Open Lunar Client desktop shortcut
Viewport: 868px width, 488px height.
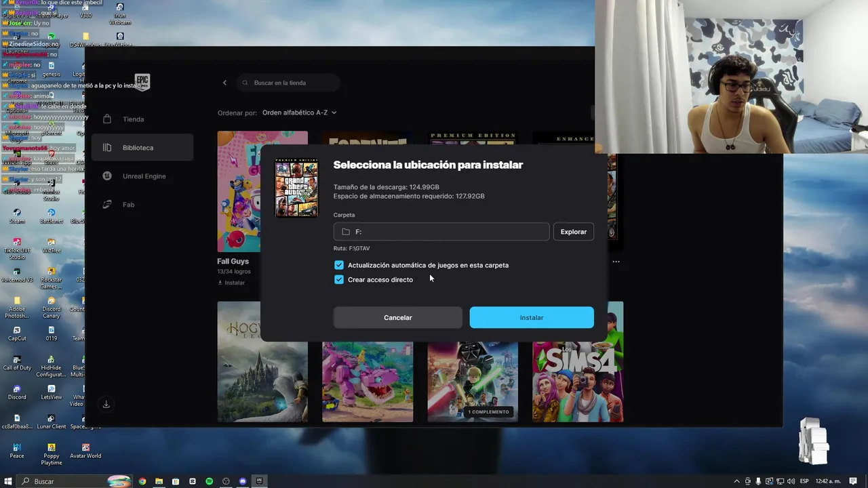coord(51,421)
